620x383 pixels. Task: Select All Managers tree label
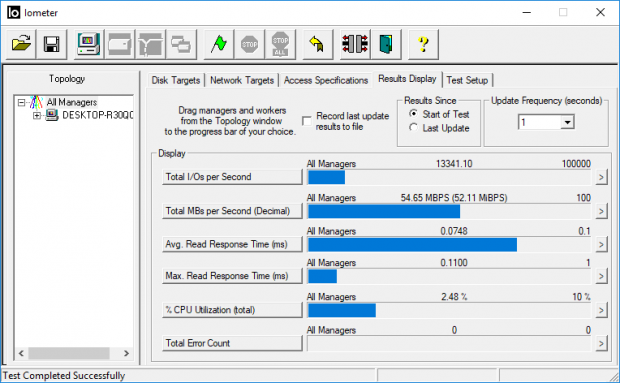click(72, 102)
